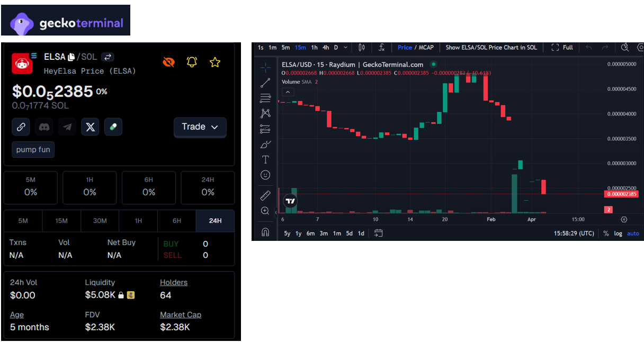Click the undo arrow in chart toolbar
This screenshot has height=342, width=644.
click(x=589, y=47)
